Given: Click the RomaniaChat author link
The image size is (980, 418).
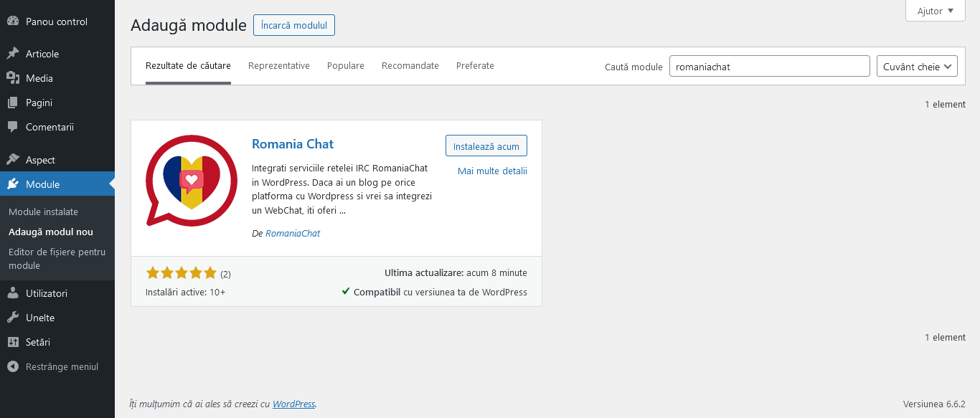Looking at the screenshot, I should [293, 234].
